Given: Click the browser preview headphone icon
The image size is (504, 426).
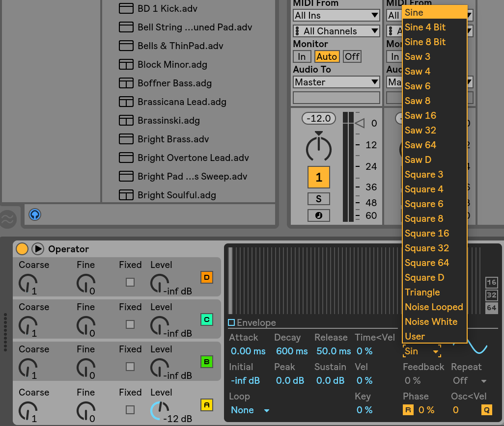Looking at the screenshot, I should 35,214.
